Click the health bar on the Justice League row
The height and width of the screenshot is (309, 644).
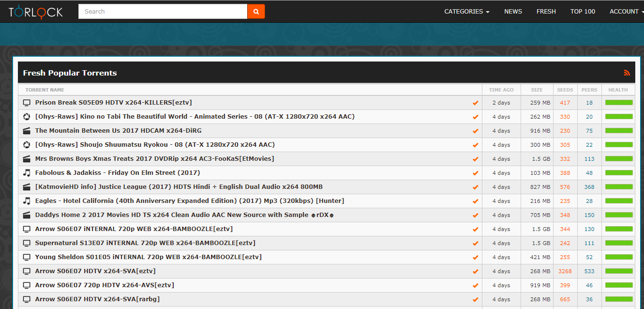[619, 187]
